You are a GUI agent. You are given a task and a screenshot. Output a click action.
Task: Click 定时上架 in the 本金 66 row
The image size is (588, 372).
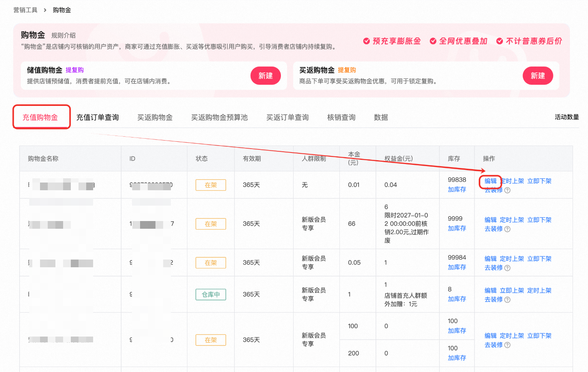coord(512,220)
